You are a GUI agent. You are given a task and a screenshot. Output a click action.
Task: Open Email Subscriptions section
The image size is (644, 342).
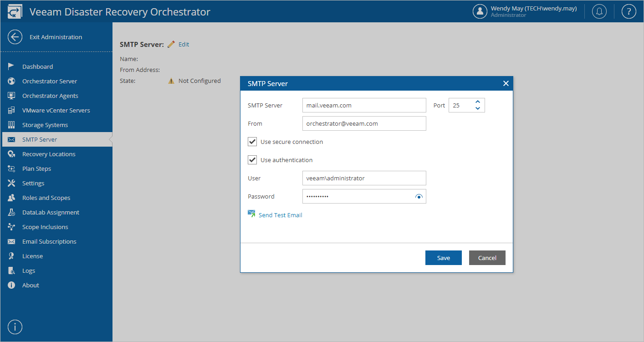49,241
